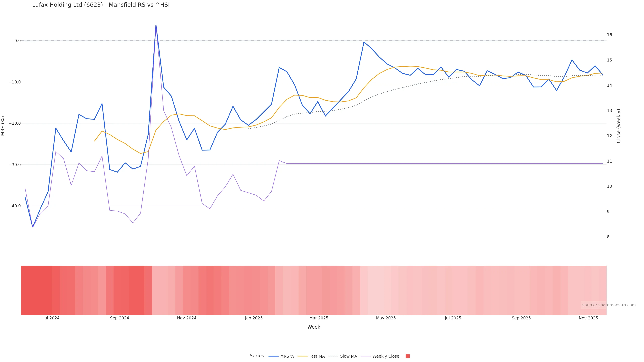Screen dimensions: 644x362
Task: Hide the Weekly Close series via legend label
Action: [x=386, y=356]
